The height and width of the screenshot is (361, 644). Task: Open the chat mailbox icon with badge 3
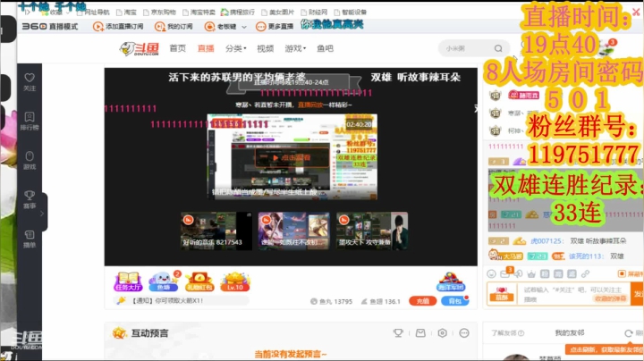click(x=504, y=273)
